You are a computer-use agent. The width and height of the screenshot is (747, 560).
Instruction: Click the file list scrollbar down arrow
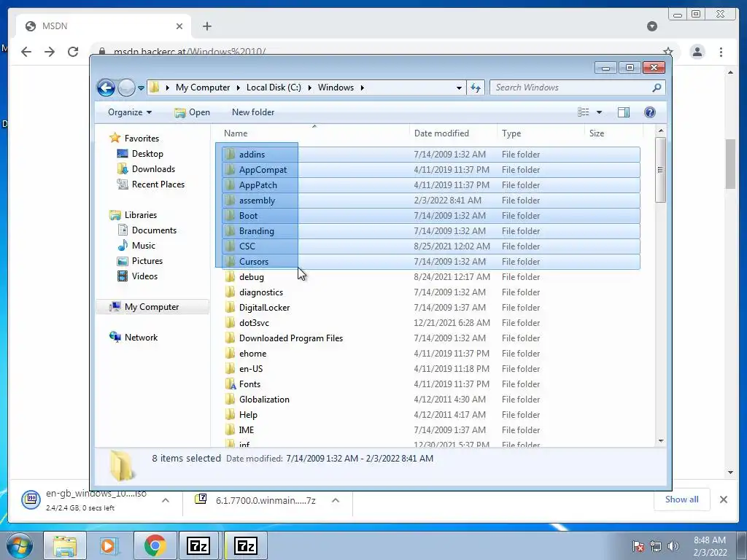click(661, 441)
